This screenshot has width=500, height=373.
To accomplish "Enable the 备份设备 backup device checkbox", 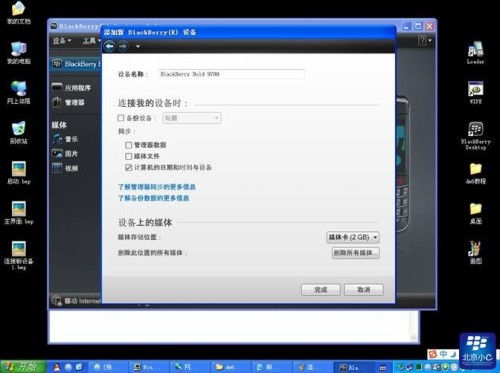I will click(x=121, y=118).
